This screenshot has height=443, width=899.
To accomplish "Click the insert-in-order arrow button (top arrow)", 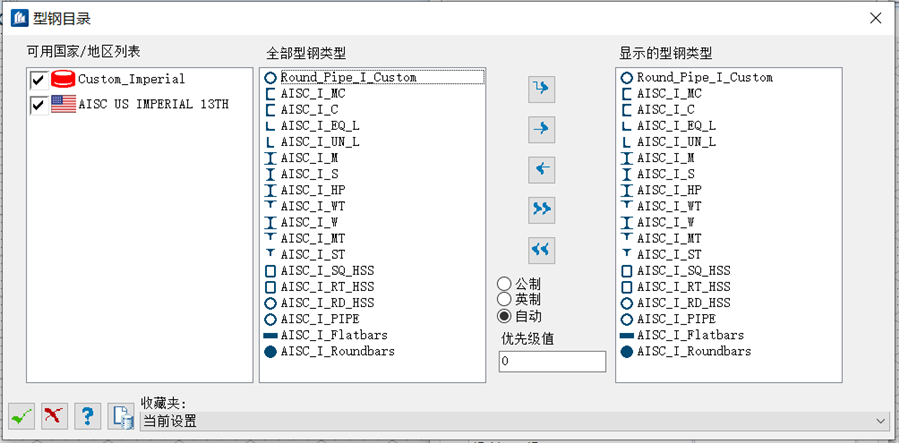I will (541, 89).
